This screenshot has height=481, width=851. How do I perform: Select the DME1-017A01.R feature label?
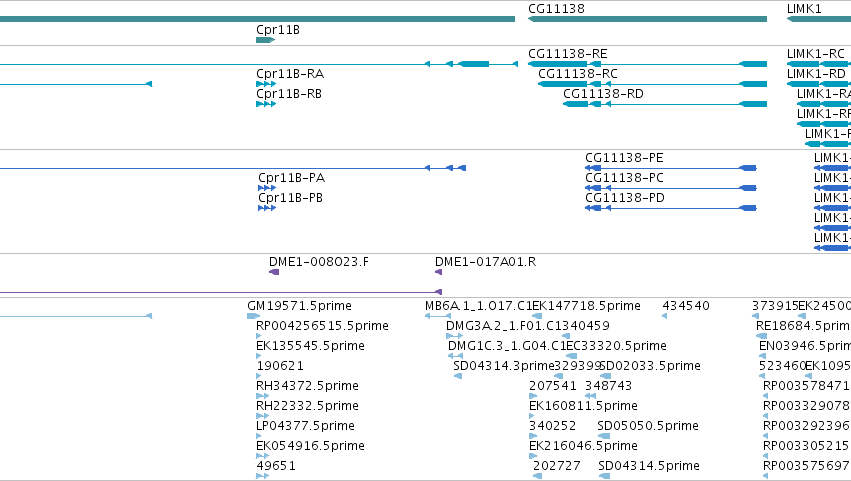(485, 262)
